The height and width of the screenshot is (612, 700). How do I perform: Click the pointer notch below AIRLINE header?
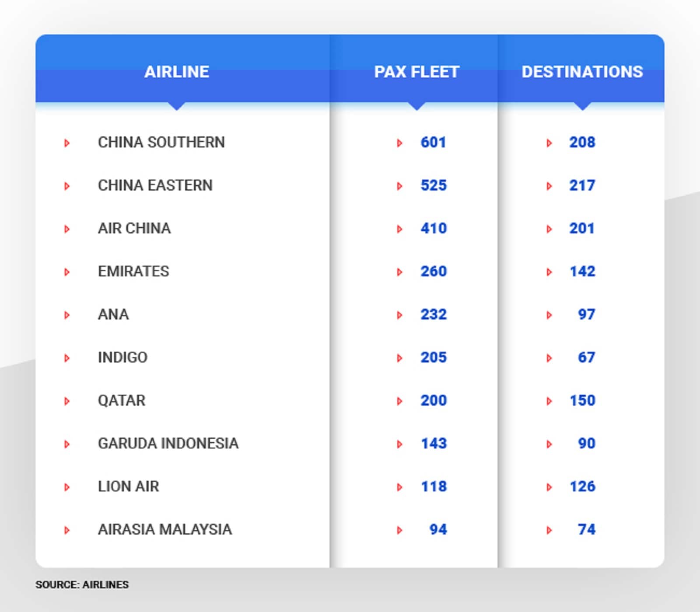point(177,106)
